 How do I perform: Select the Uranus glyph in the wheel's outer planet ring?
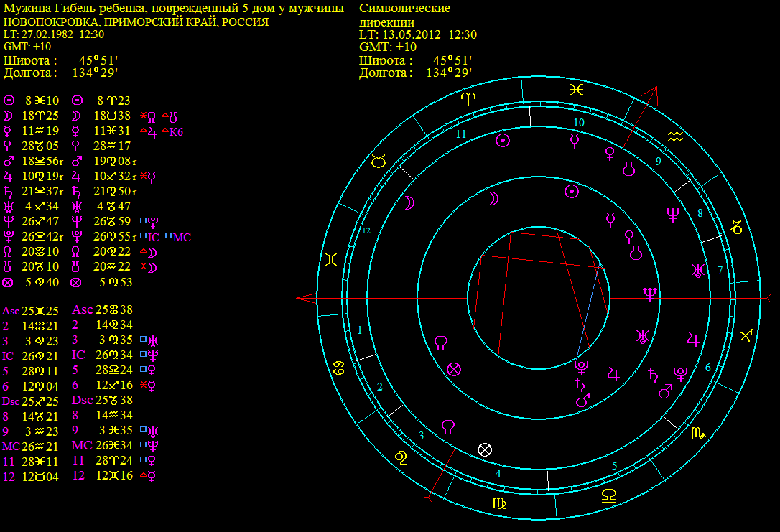tap(698, 270)
